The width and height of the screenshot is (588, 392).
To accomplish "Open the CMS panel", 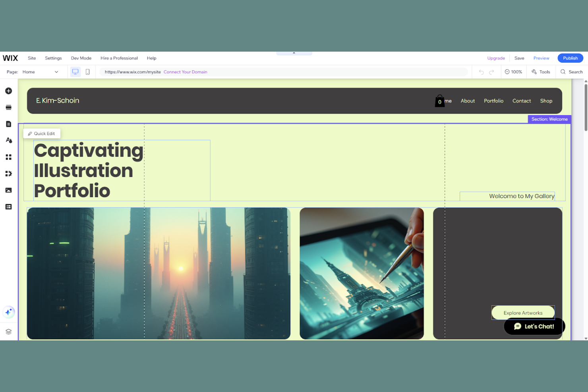I will (x=8, y=207).
